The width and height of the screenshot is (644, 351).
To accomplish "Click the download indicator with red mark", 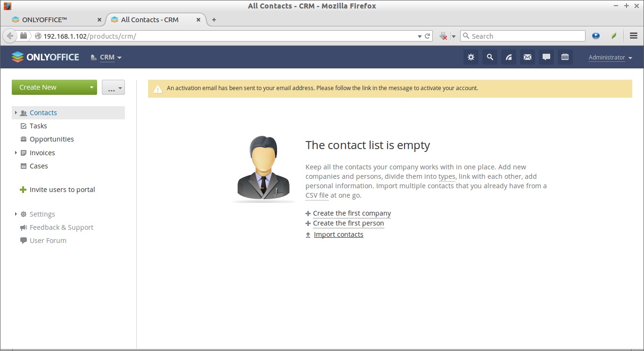I will click(x=443, y=36).
